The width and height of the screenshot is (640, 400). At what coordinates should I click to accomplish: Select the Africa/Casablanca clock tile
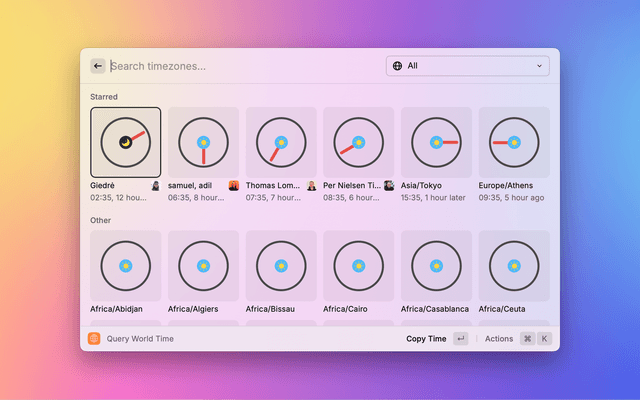pyautogui.click(x=436, y=266)
